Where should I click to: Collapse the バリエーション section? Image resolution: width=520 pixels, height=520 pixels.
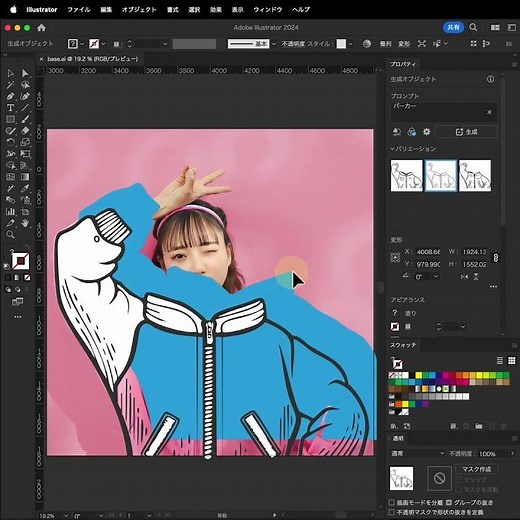tap(393, 149)
